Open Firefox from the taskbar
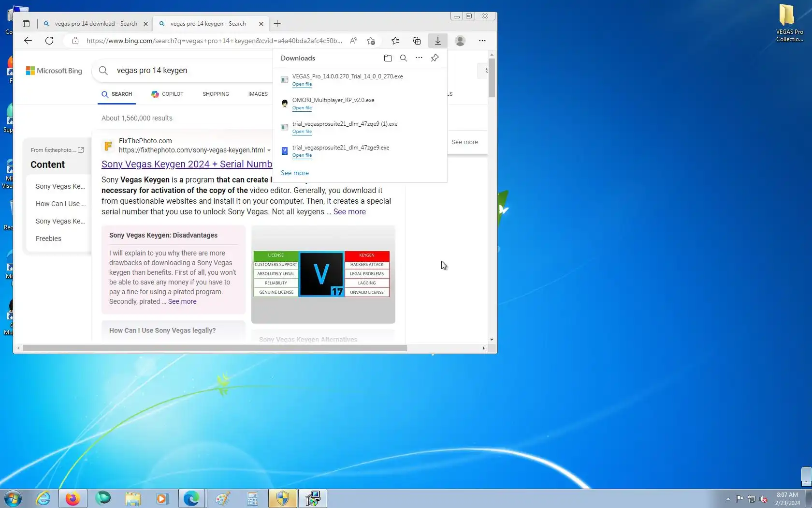This screenshot has width=812, height=508. pos(73,498)
